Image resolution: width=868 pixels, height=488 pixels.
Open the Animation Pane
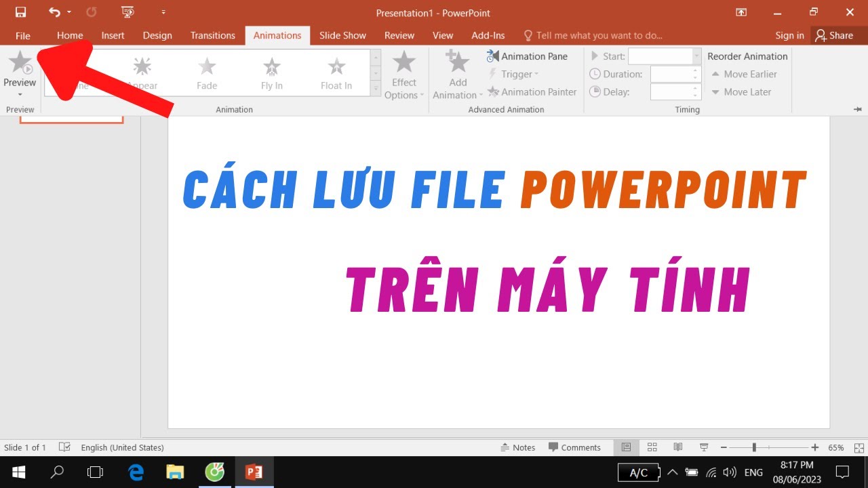pyautogui.click(x=527, y=56)
